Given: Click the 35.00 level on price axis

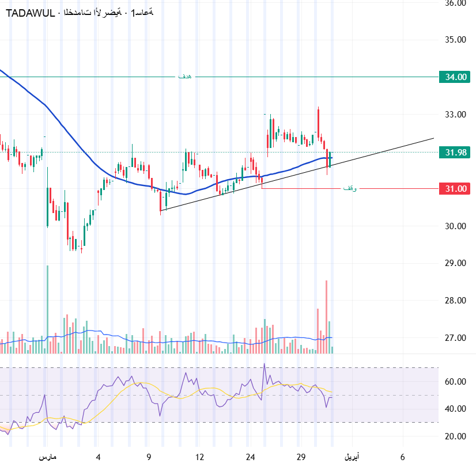Looking at the screenshot, I should pos(455,40).
